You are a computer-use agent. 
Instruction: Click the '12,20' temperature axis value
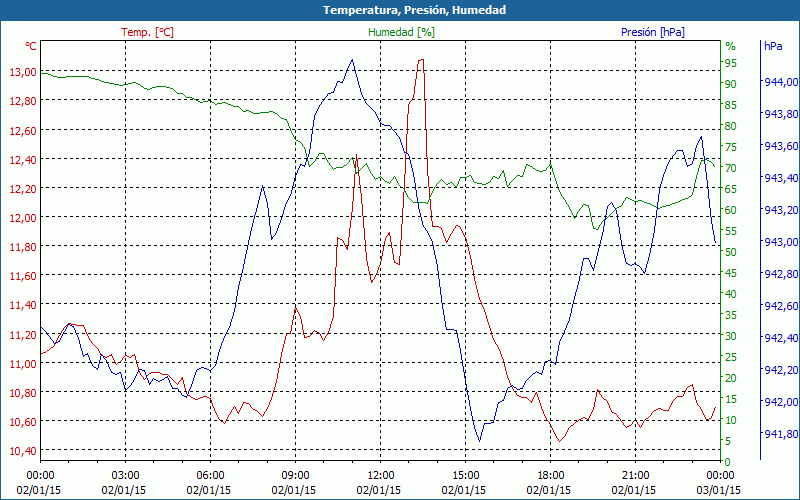23,189
